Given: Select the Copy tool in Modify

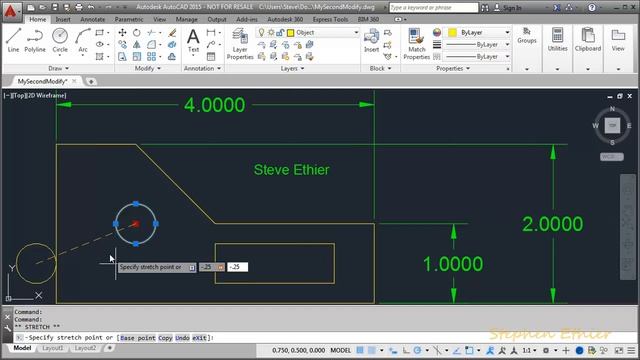Looking at the screenshot, I should [122, 44].
